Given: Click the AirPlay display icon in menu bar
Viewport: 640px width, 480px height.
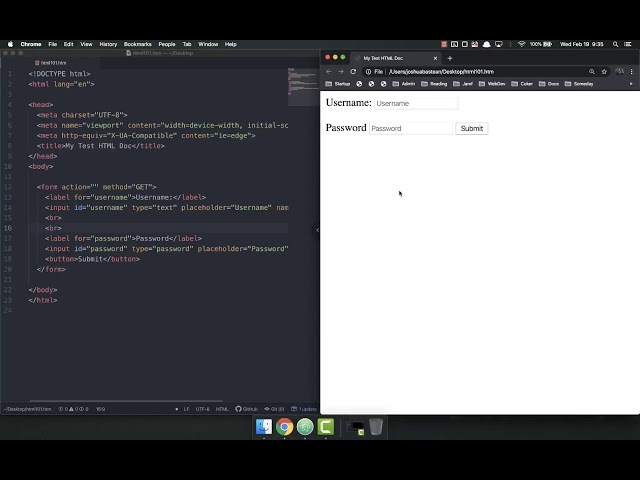Looking at the screenshot, I should pos(499,44).
